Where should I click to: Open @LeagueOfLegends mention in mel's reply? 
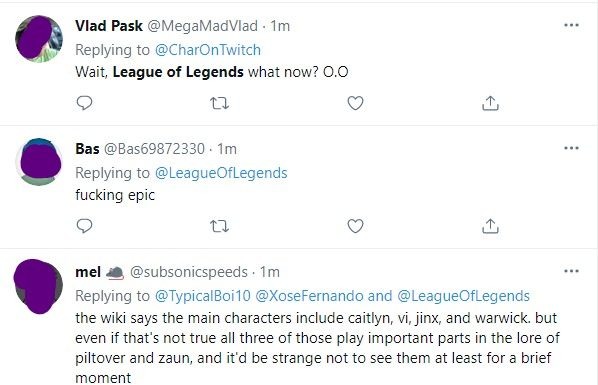(x=463, y=296)
